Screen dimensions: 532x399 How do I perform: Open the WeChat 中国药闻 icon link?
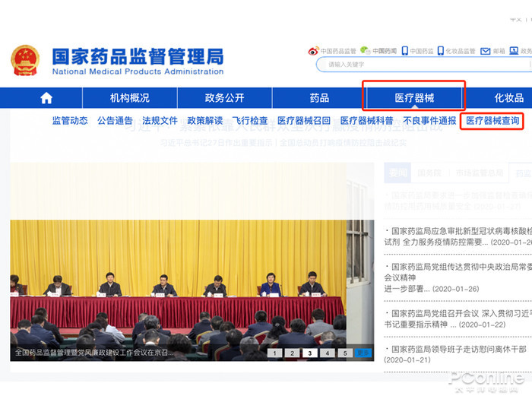378,51
